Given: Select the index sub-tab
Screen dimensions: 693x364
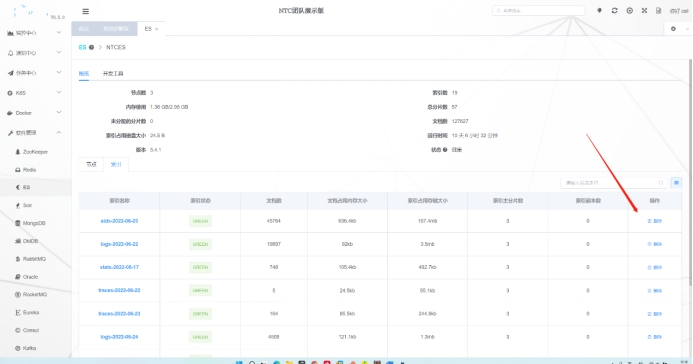Looking at the screenshot, I should pyautogui.click(x=116, y=164).
